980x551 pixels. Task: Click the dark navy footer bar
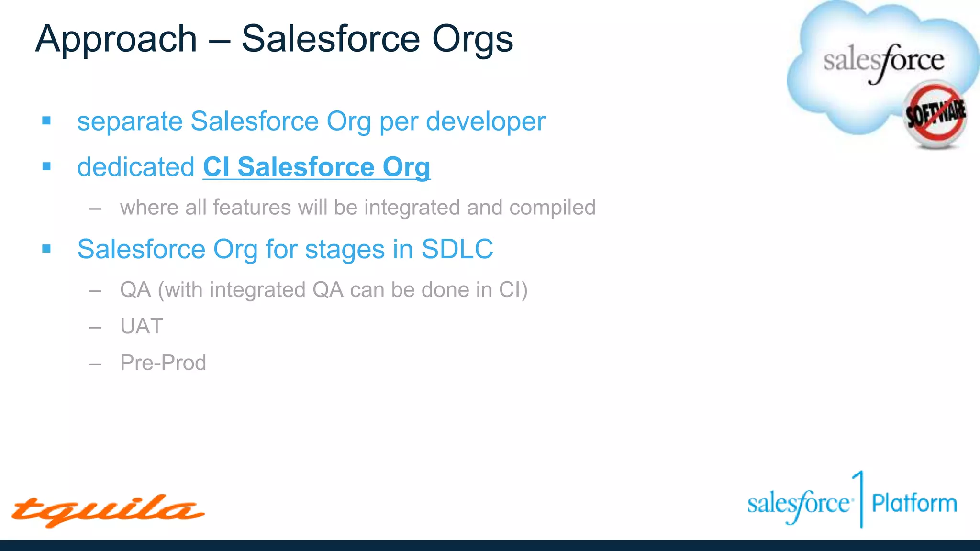point(490,545)
